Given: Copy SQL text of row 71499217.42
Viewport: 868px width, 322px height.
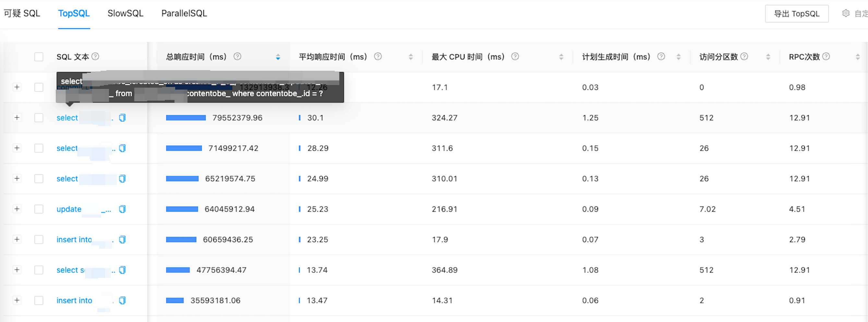Looking at the screenshot, I should click(x=122, y=148).
